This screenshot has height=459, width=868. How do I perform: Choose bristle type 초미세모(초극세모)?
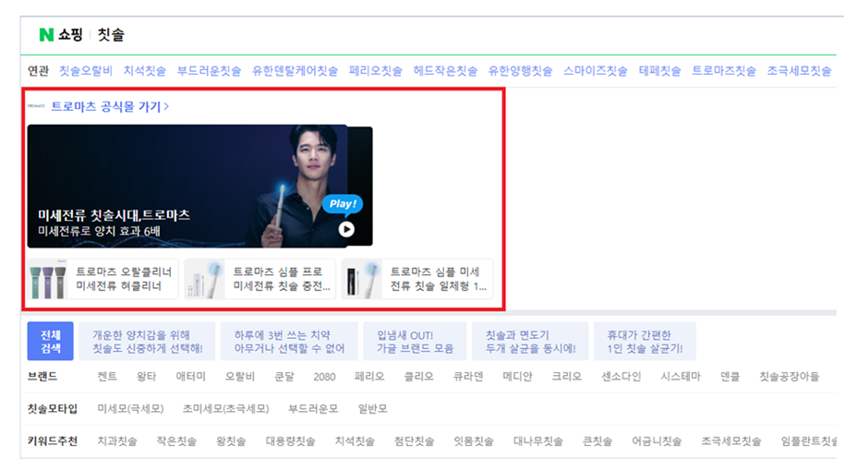(226, 408)
